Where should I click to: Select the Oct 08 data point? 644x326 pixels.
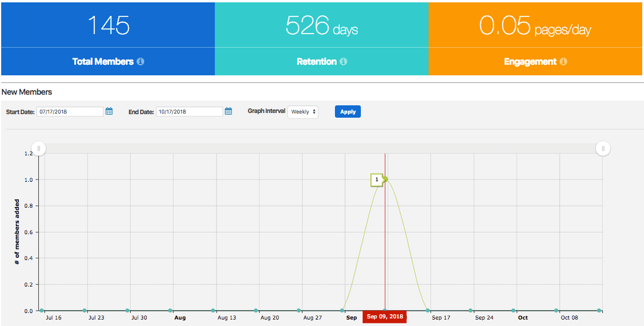tap(556, 310)
